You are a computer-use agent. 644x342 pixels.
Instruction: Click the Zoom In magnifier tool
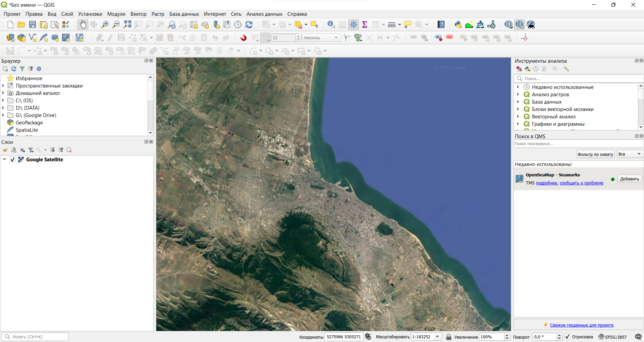pyautogui.click(x=105, y=24)
